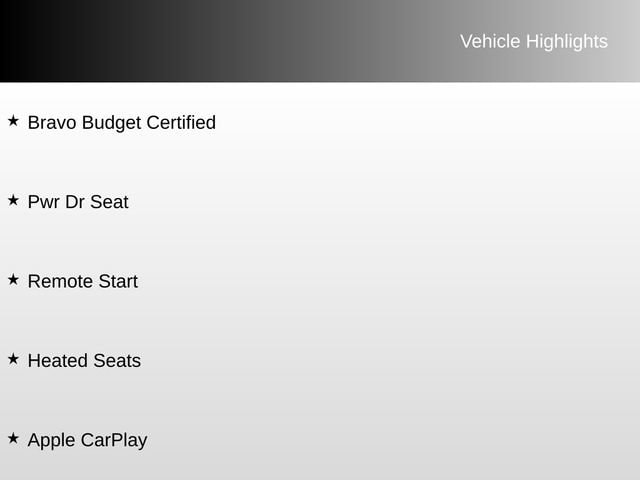Screen dimensions: 640x480
Task: Select the word Heated in the fourth highlight
Action: (x=58, y=360)
